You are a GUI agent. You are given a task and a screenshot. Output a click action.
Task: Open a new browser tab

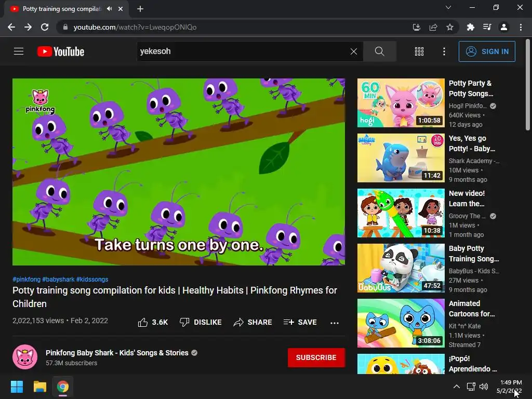click(140, 9)
